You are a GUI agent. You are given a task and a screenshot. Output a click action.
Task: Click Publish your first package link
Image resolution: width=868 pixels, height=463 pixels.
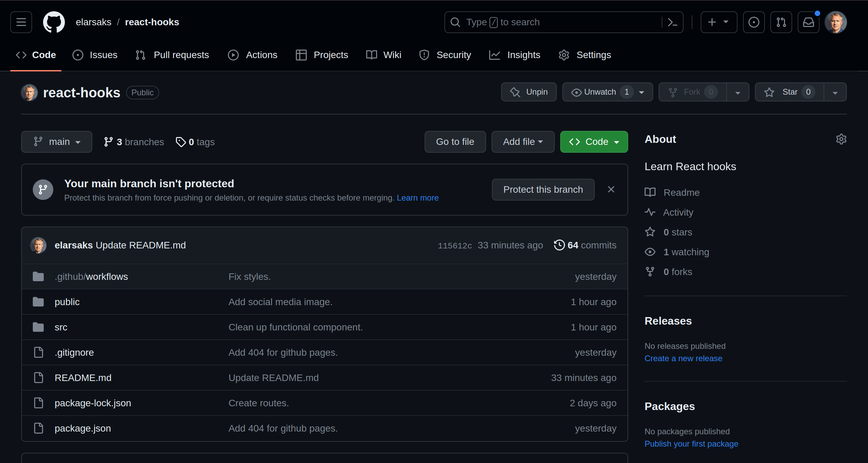(691, 444)
